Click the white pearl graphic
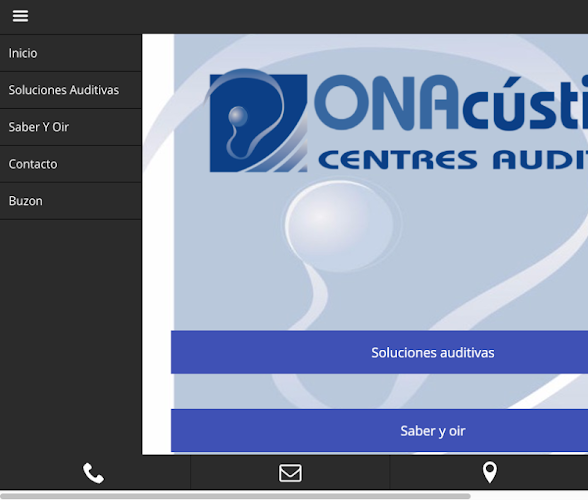The height and width of the screenshot is (500, 588). pos(340,225)
